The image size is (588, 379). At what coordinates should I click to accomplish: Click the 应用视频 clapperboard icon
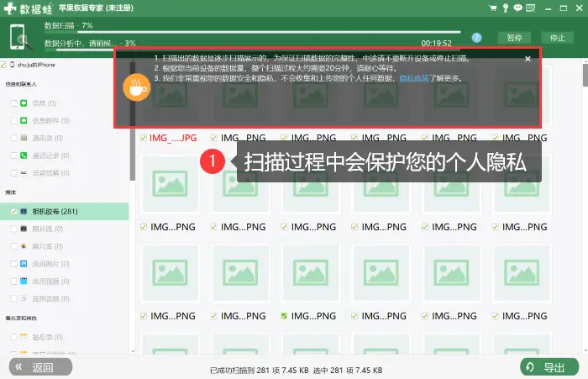pyautogui.click(x=24, y=281)
